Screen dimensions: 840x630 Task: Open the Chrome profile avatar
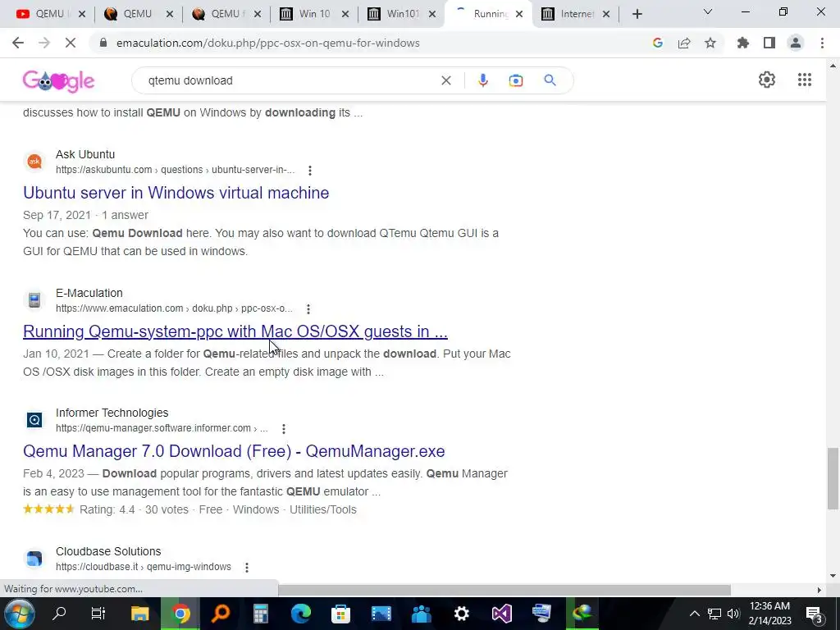click(796, 43)
